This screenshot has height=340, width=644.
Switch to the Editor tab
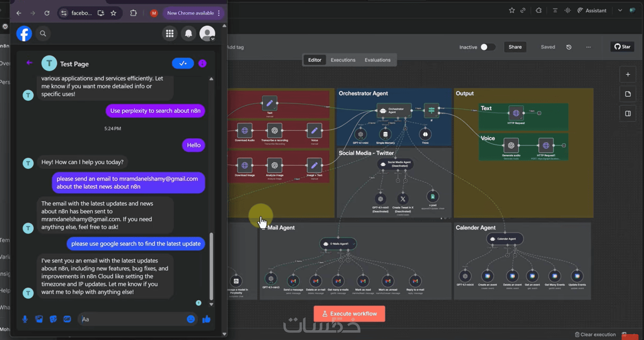coord(315,60)
